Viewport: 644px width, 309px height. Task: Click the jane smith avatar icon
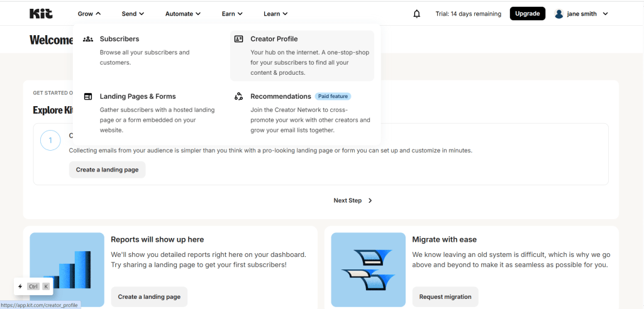coord(558,14)
